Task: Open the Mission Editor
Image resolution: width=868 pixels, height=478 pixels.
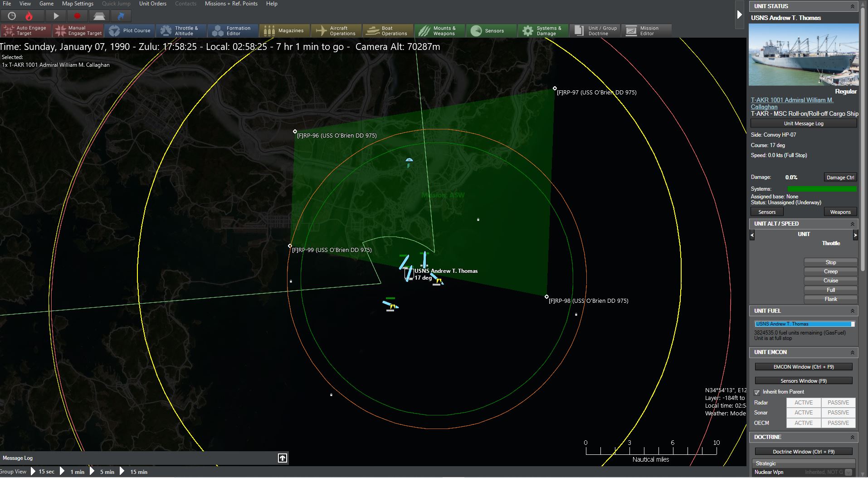Action: point(646,30)
